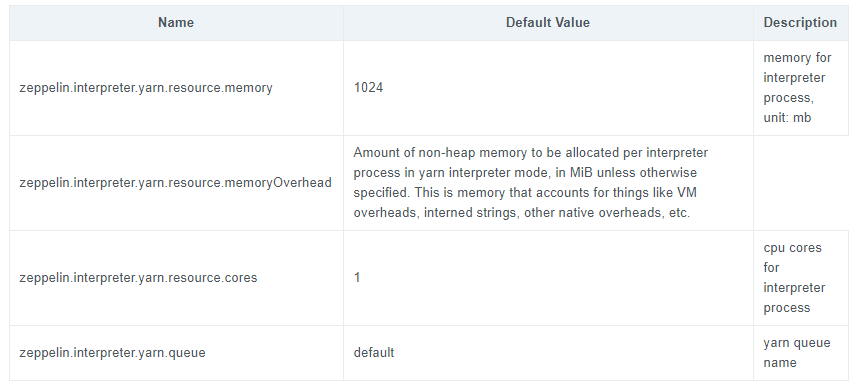
Task: Click the cores default value 1
Action: tap(357, 278)
